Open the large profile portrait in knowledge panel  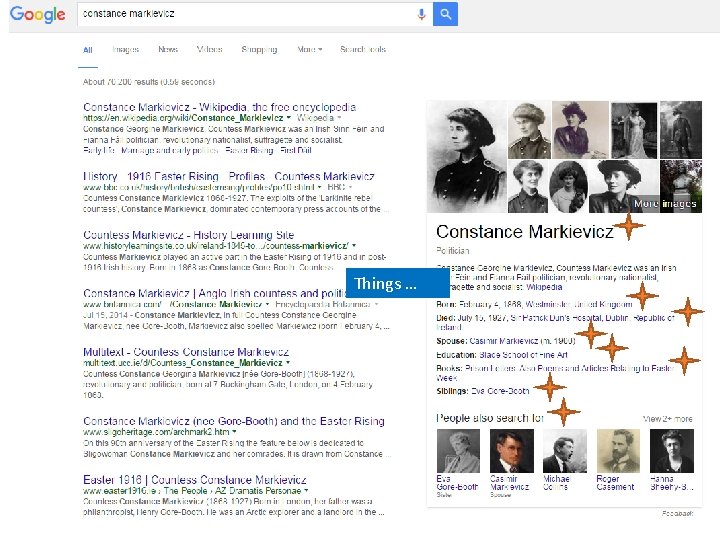click(467, 157)
